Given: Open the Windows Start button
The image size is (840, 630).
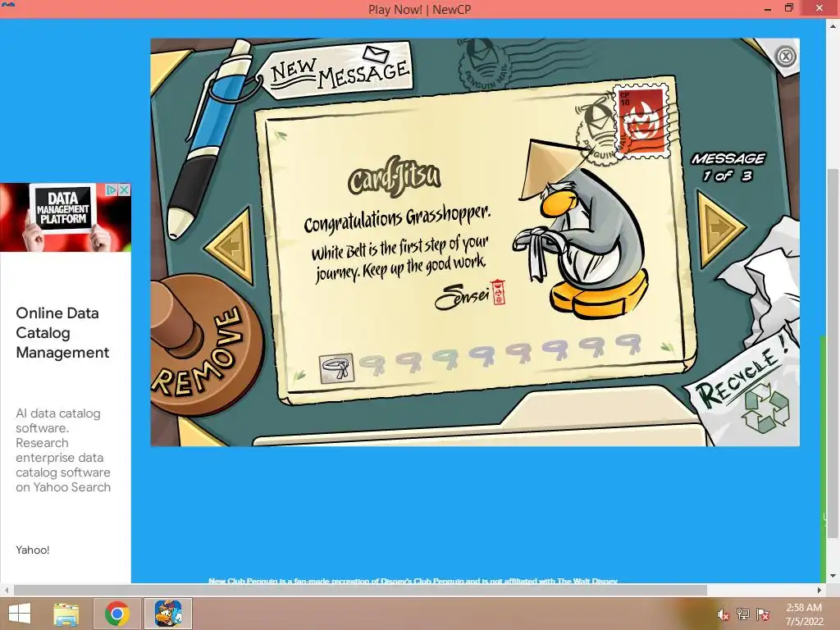Looking at the screenshot, I should pos(20,614).
